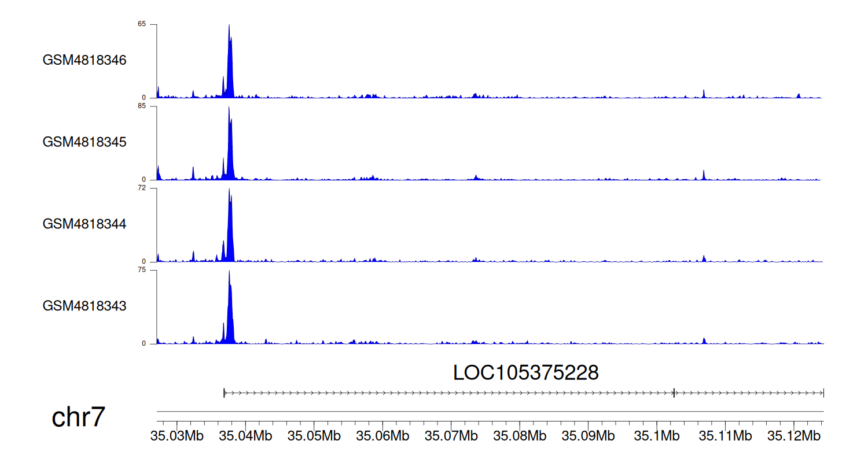Click the GSM4818346 track label
868x451 pixels.
[x=84, y=60]
